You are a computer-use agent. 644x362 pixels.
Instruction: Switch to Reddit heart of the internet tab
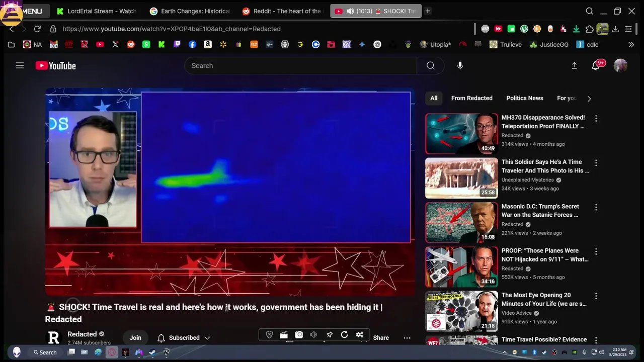click(x=282, y=11)
